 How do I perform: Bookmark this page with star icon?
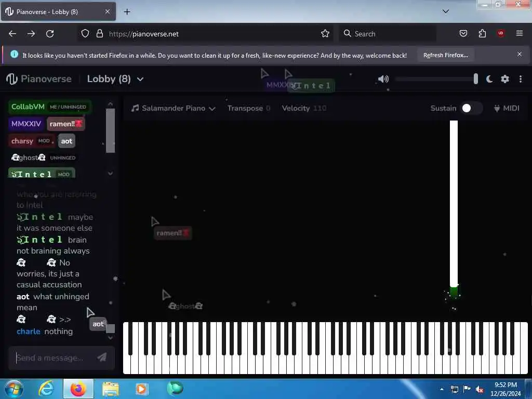325,34
